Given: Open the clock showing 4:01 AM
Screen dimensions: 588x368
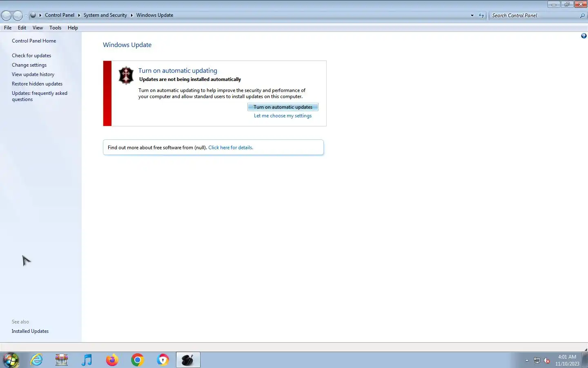Looking at the screenshot, I should coord(567,360).
